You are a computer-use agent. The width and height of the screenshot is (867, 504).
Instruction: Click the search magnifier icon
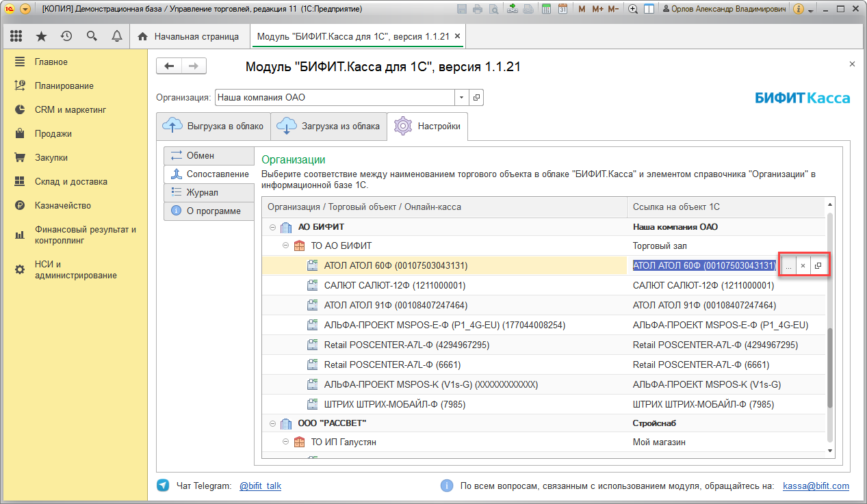tap(92, 36)
